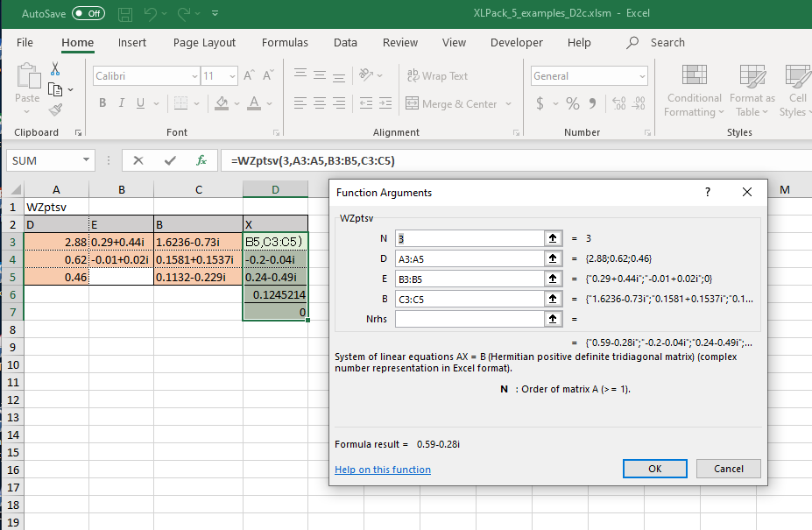This screenshot has height=530, width=812.
Task: Click the Insert Function fx icon
Action: pyautogui.click(x=201, y=160)
